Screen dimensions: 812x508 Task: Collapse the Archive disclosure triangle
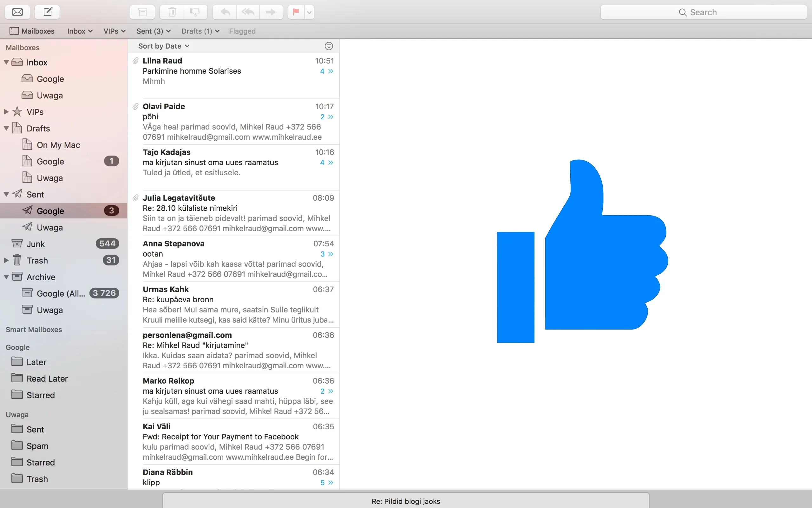[x=6, y=277]
